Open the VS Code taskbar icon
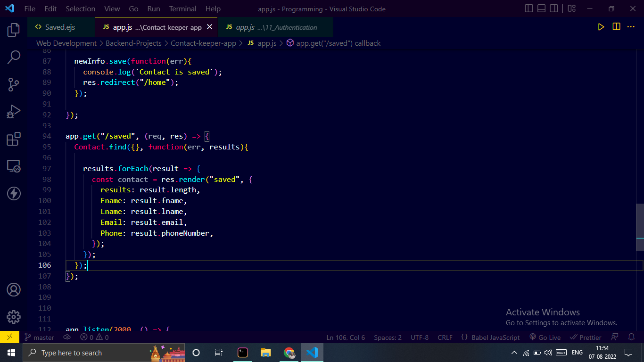Image resolution: width=644 pixels, height=362 pixels. point(312,353)
